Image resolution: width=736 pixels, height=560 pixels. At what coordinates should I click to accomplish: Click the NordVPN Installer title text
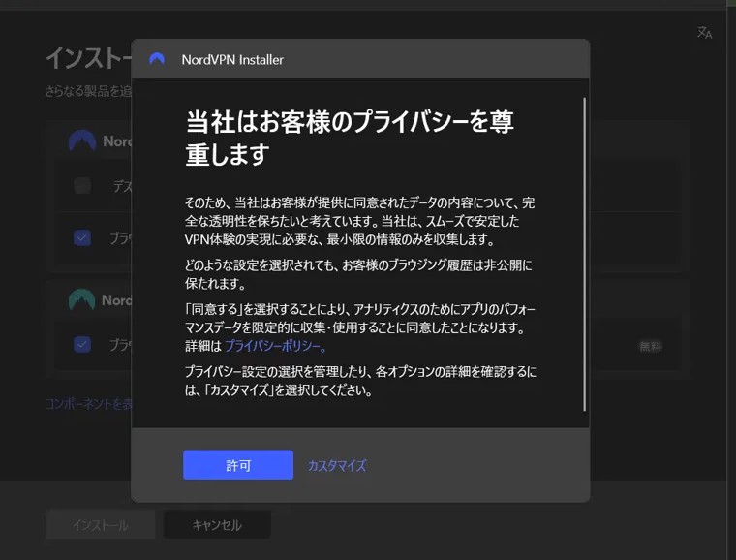click(x=232, y=60)
